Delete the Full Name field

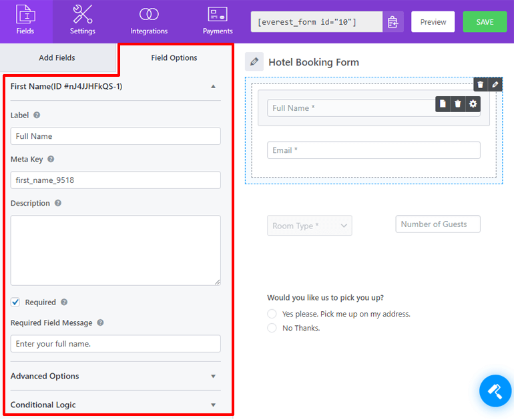458,104
